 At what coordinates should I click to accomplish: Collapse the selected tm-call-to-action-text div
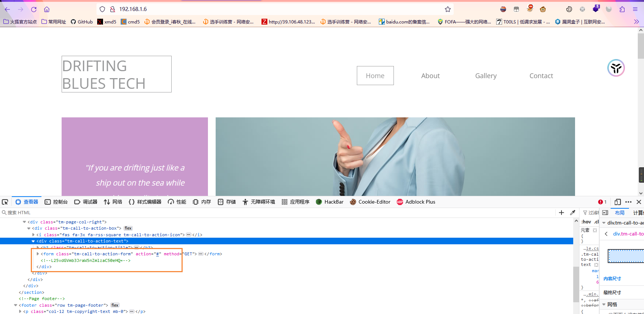(33, 241)
